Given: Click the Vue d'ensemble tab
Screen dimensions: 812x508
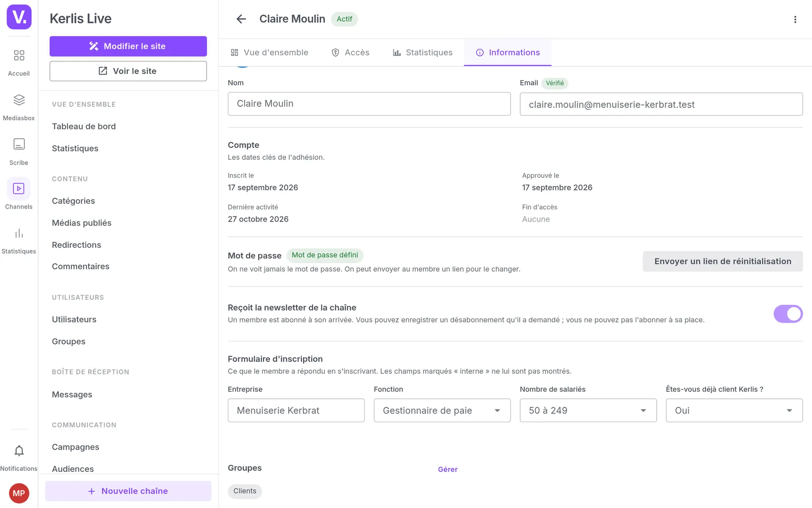Looking at the screenshot, I should [x=269, y=52].
